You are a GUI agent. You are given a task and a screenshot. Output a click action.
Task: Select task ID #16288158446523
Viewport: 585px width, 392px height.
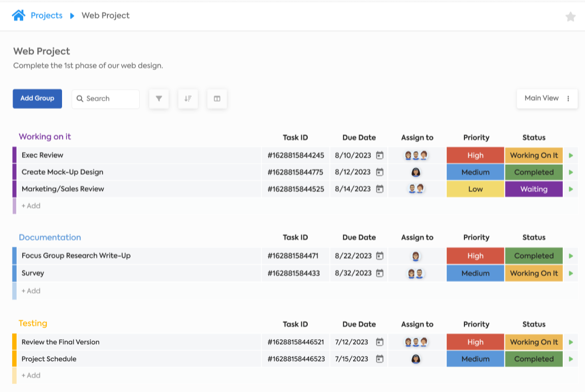coord(296,359)
